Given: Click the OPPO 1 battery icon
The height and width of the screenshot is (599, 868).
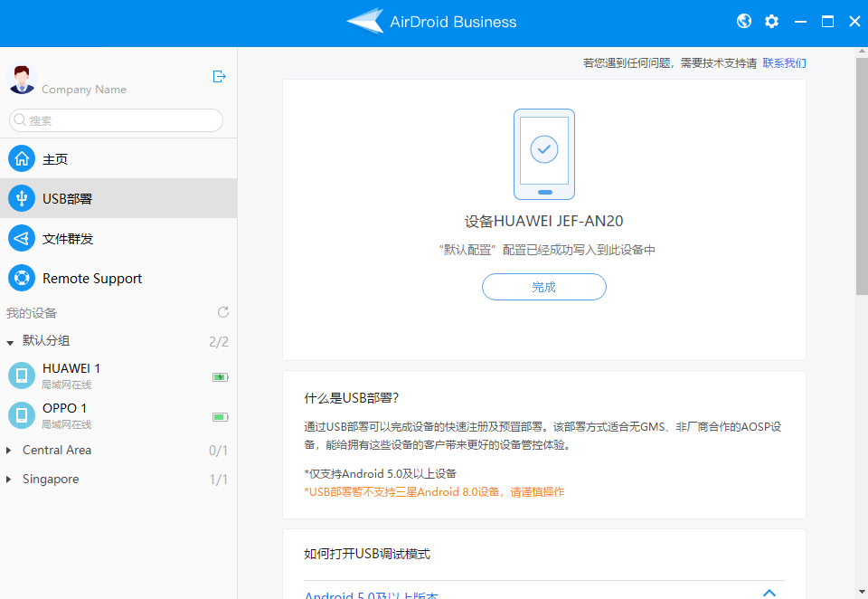Looking at the screenshot, I should pyautogui.click(x=221, y=417).
